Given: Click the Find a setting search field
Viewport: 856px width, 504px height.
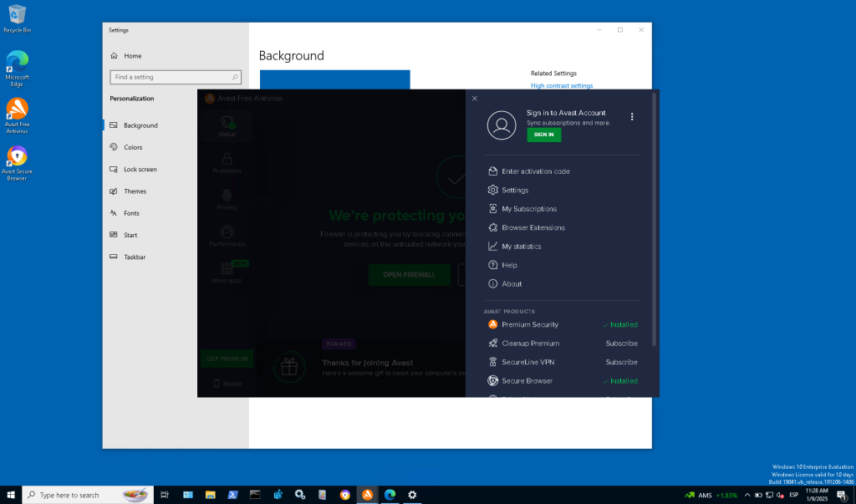Looking at the screenshot, I should [176, 77].
